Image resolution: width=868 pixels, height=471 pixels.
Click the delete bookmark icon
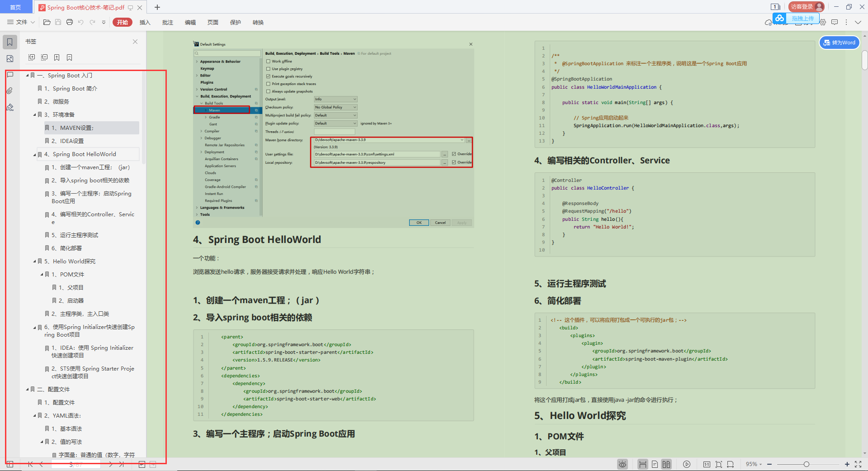click(70, 57)
